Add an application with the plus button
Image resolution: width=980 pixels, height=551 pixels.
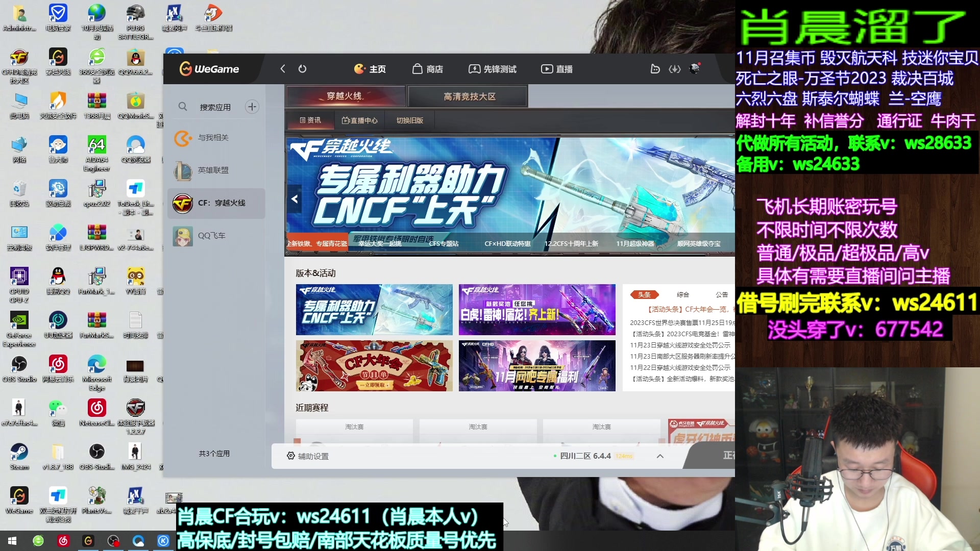click(252, 107)
